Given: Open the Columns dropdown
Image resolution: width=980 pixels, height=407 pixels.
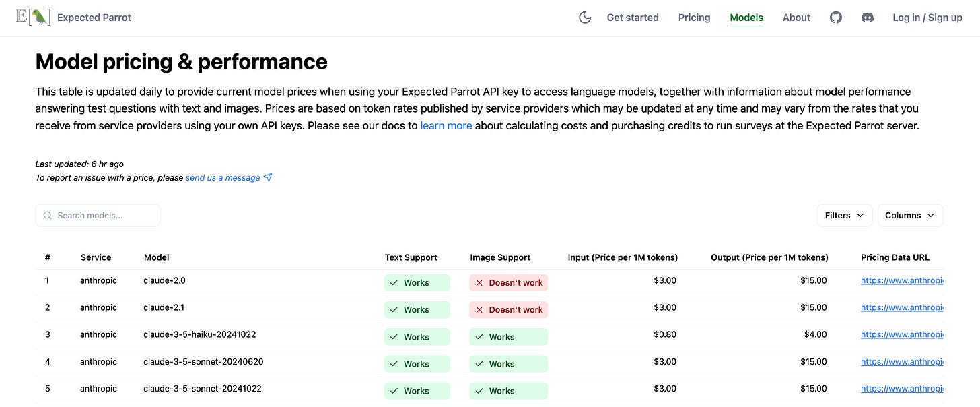Looking at the screenshot, I should click(910, 216).
